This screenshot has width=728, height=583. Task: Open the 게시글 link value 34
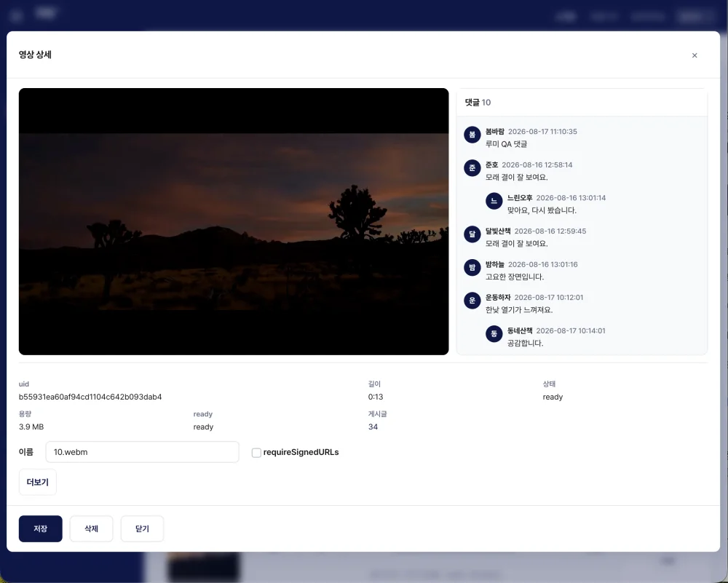373,427
